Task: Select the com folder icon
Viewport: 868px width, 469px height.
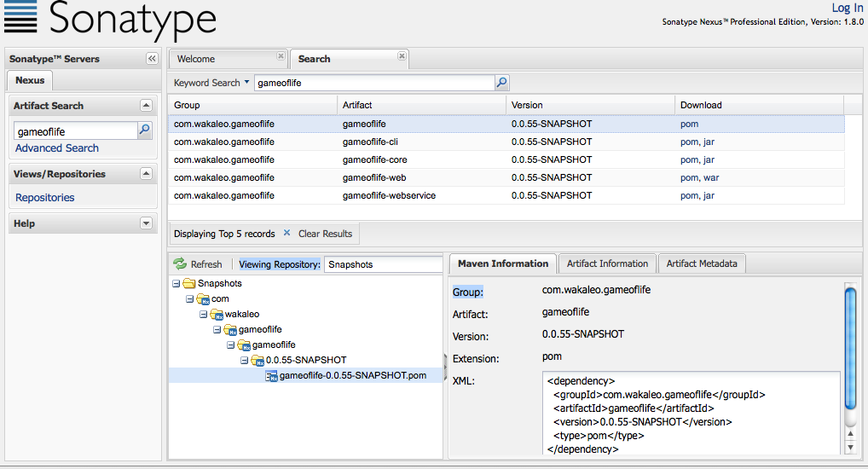Action: 203,299
